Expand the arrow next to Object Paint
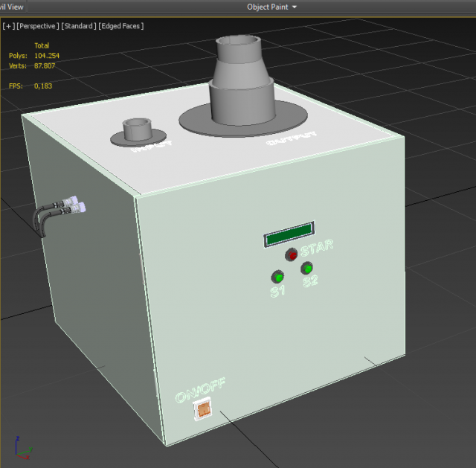Viewport: 476px width, 468px height. [x=295, y=7]
